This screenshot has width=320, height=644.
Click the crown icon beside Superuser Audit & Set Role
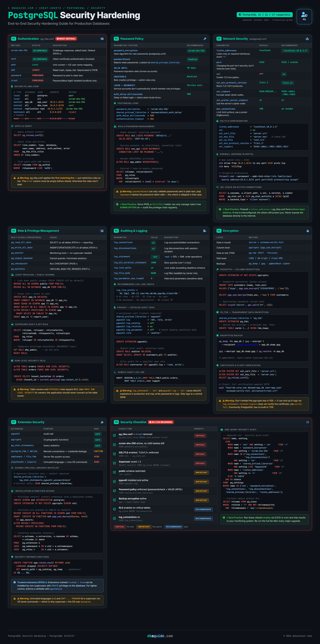click(x=12, y=324)
